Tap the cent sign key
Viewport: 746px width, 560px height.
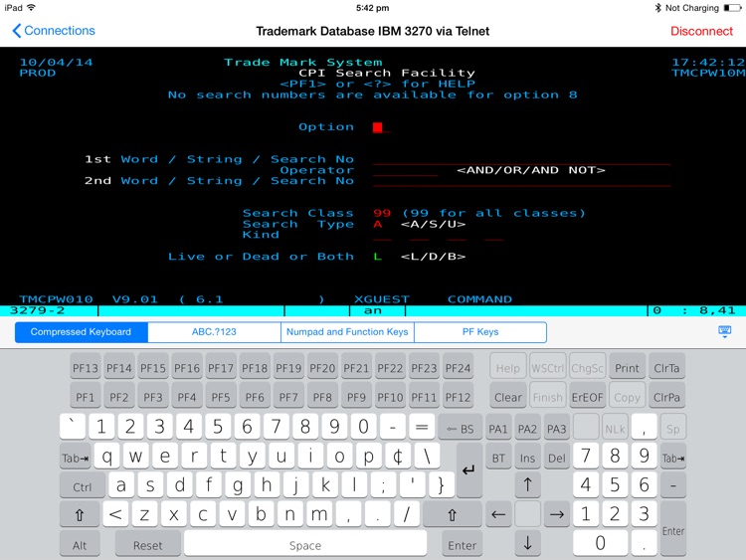pos(398,457)
